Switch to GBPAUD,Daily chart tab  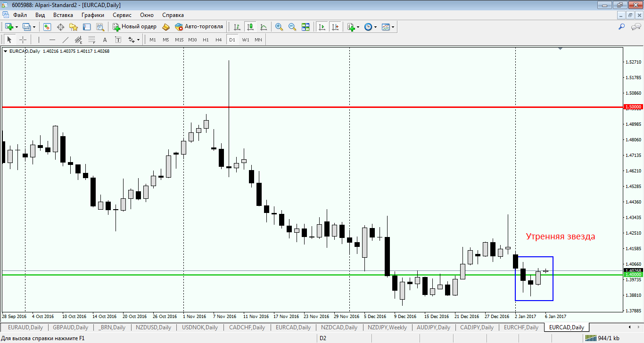[x=70, y=327]
